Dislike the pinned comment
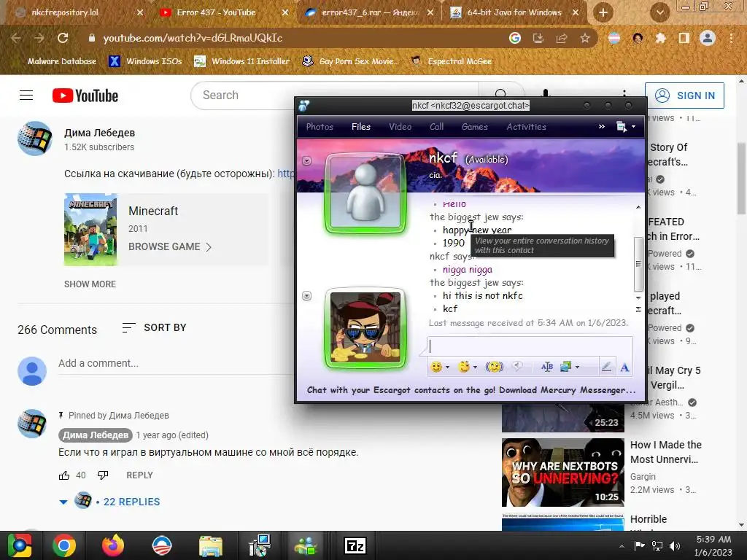The image size is (747, 560). 103,475
